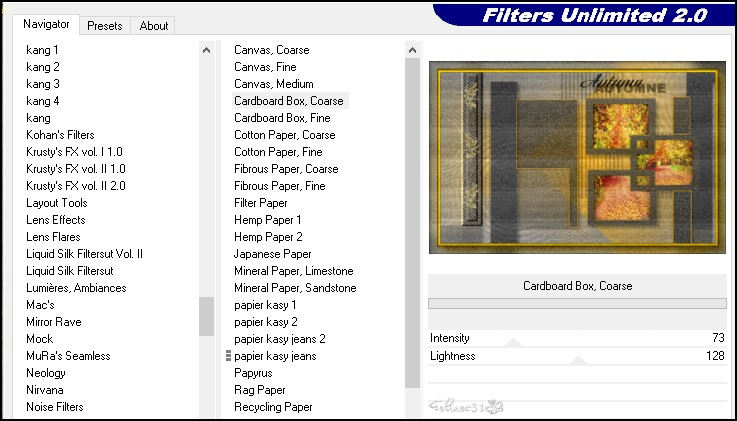Pick the 'Mirror Rave' category
This screenshot has width=737, height=421.
pos(54,322)
